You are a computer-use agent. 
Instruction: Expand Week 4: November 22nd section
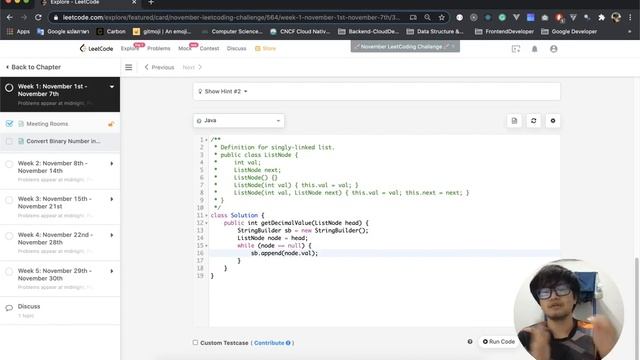point(111,236)
